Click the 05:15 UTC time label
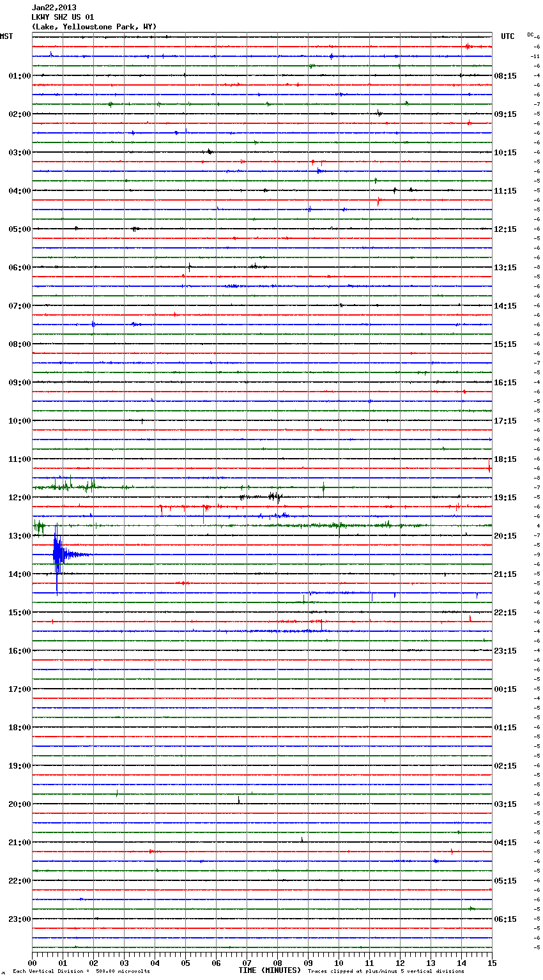 pyautogui.click(x=505, y=881)
